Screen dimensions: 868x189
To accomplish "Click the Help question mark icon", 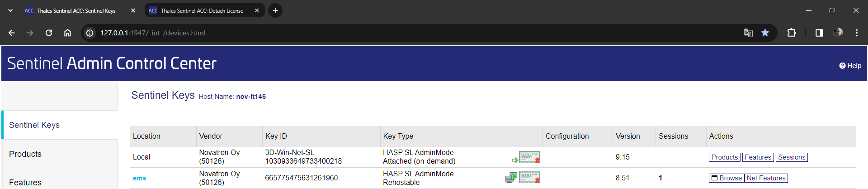I will [842, 66].
